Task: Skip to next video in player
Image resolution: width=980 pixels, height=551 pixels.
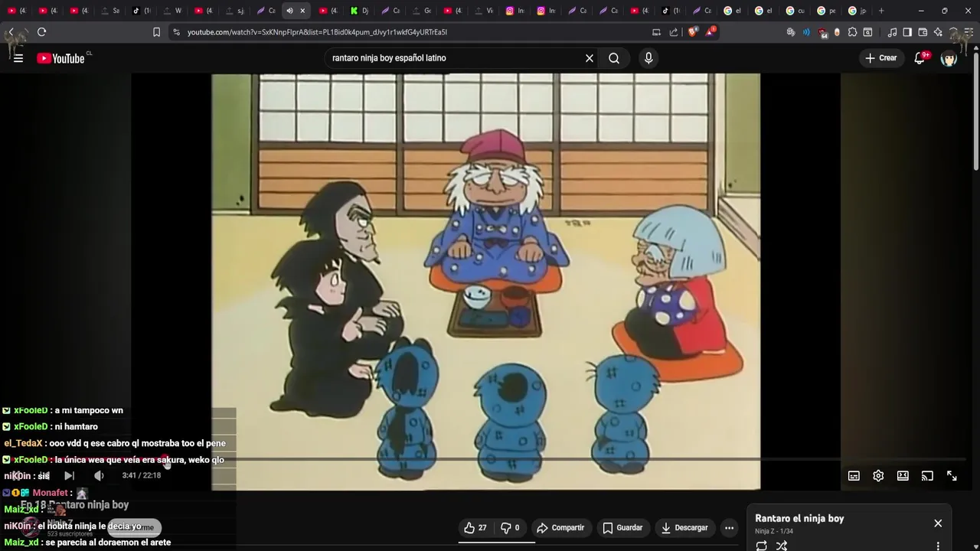Action: [69, 476]
